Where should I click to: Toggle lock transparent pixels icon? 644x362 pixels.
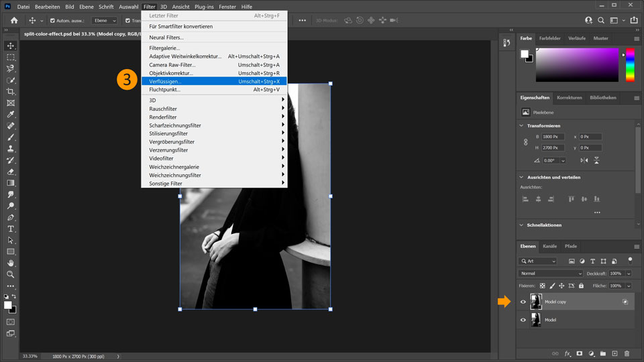(x=543, y=286)
